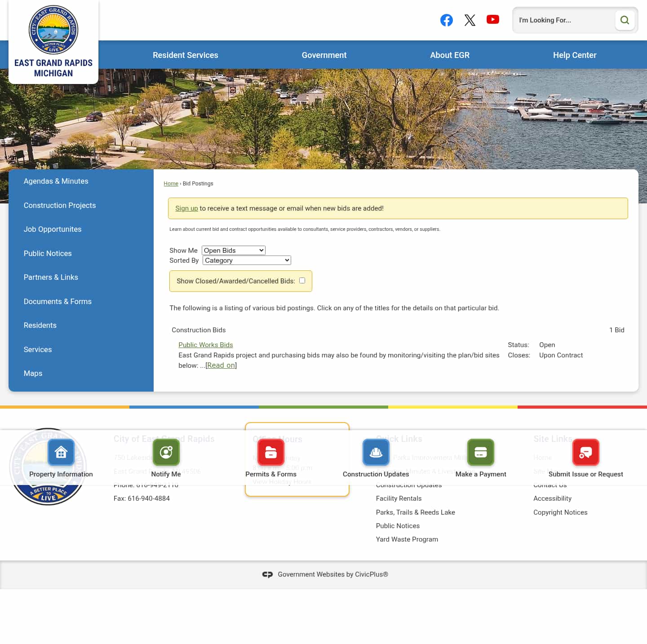The image size is (647, 644).
Task: Click the Permits & Forms folder icon
Action: click(270, 452)
